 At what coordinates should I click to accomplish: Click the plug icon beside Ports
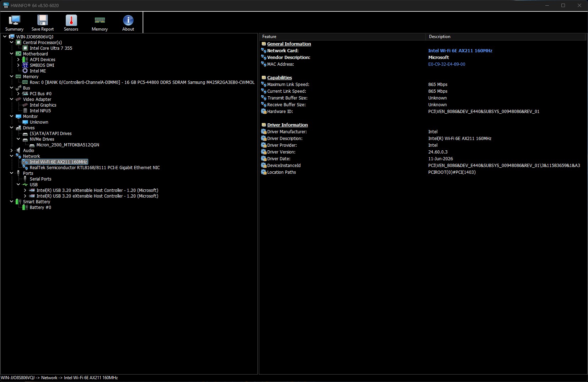coord(18,173)
